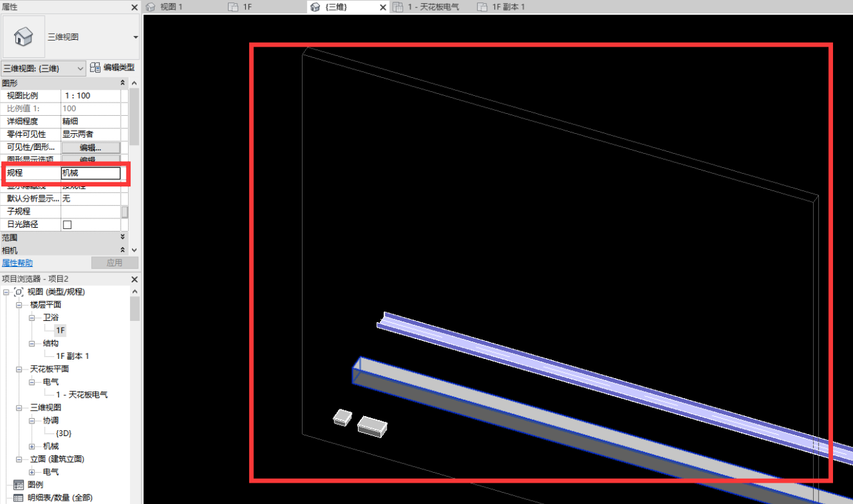The image size is (853, 504).
Task: Click the 零件可见性 value 显示两者
Action: (x=91, y=134)
